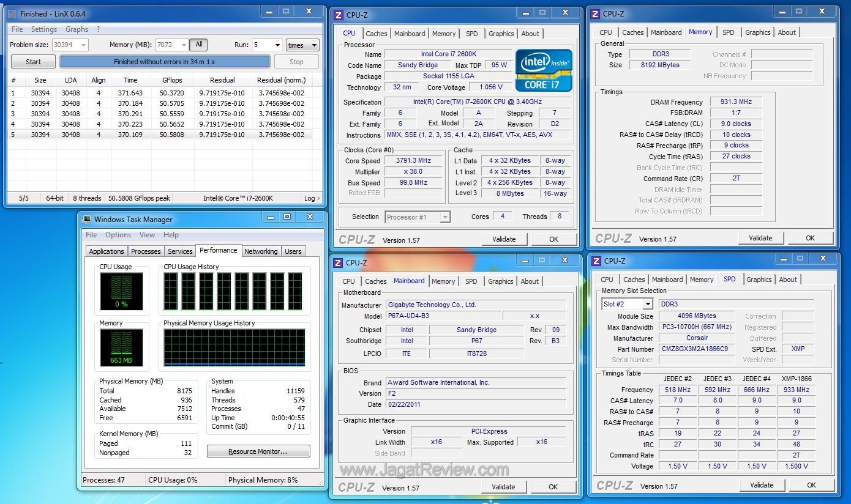Click the Z icon of the CPU-Z window showing Memory Slot Selection
The image size is (851, 504).
(596, 261)
